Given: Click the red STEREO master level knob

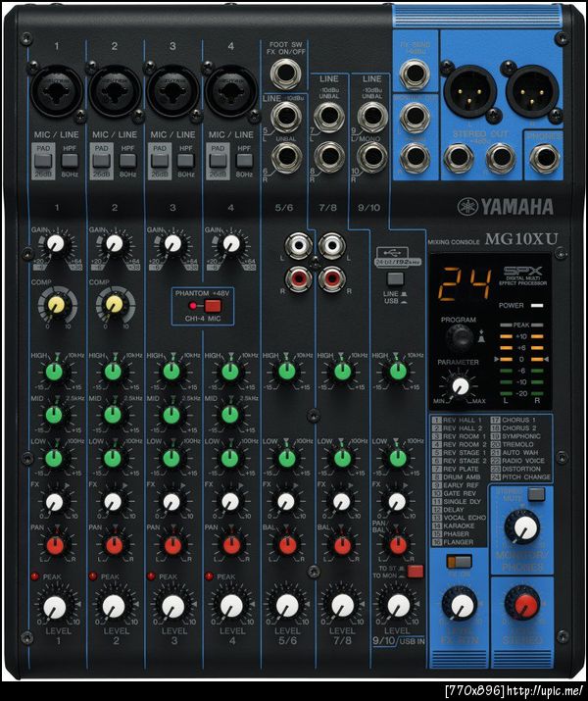Looking at the screenshot, I should tap(522, 604).
